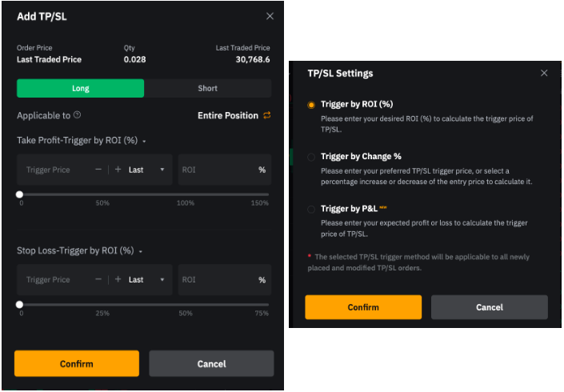Image resolution: width=564 pixels, height=392 pixels.
Task: Click the Take Profit ROI slider handle
Action: pos(20,194)
